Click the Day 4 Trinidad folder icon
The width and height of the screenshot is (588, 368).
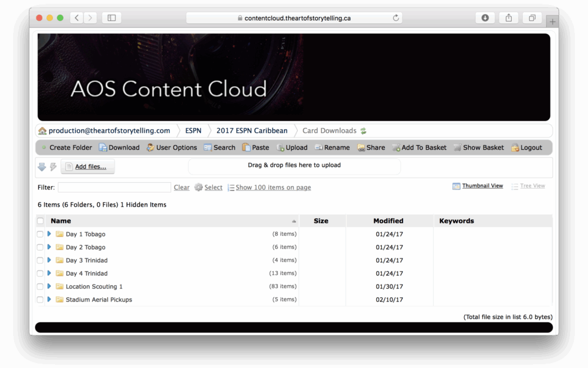pos(59,273)
